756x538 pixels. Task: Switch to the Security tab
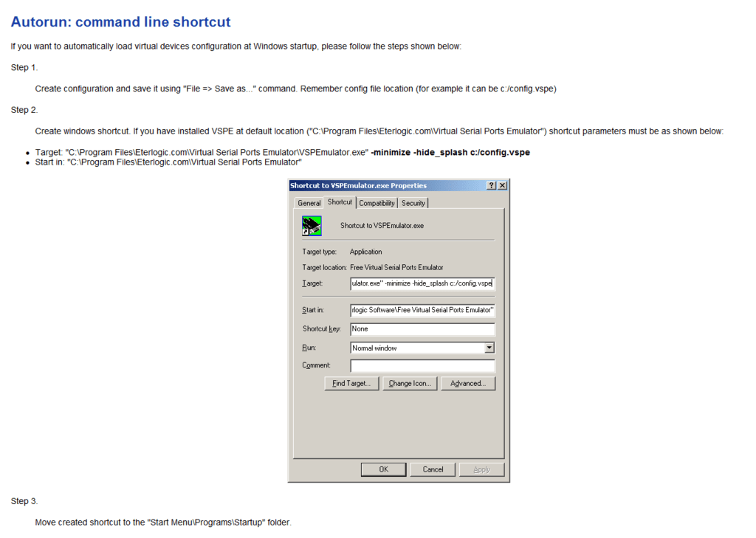point(413,202)
